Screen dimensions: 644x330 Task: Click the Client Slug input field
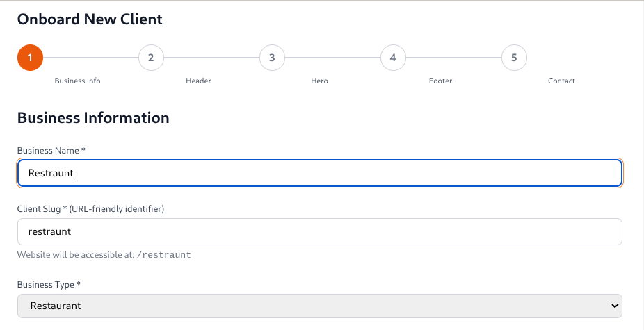pyautogui.click(x=319, y=231)
